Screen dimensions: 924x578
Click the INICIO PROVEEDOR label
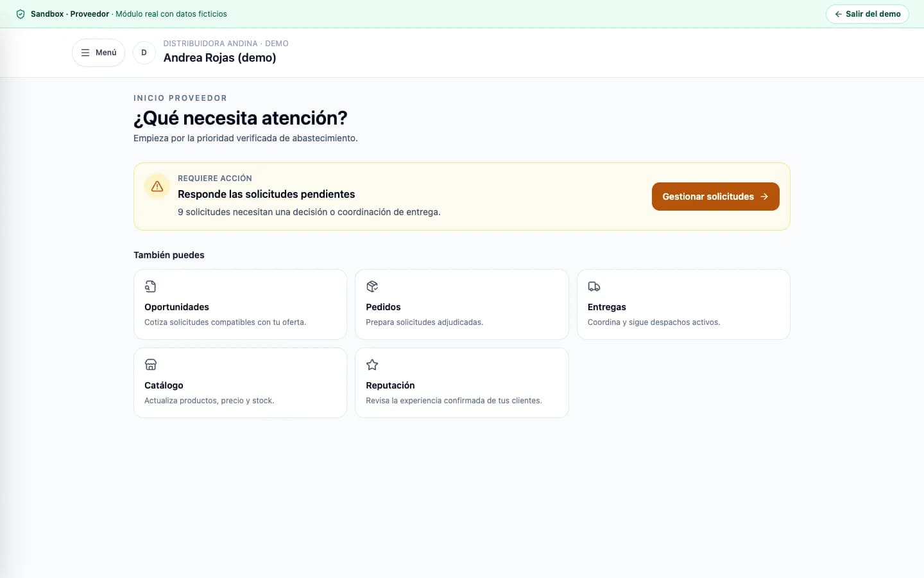(180, 98)
